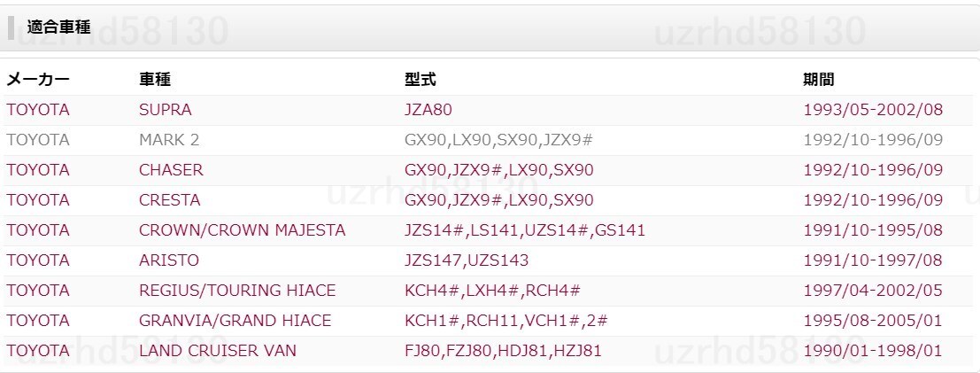Viewport: 980px width, 373px height.
Task: Select FJ80,FZJ80,HDJ81,HZJ81 code
Action: (x=503, y=351)
